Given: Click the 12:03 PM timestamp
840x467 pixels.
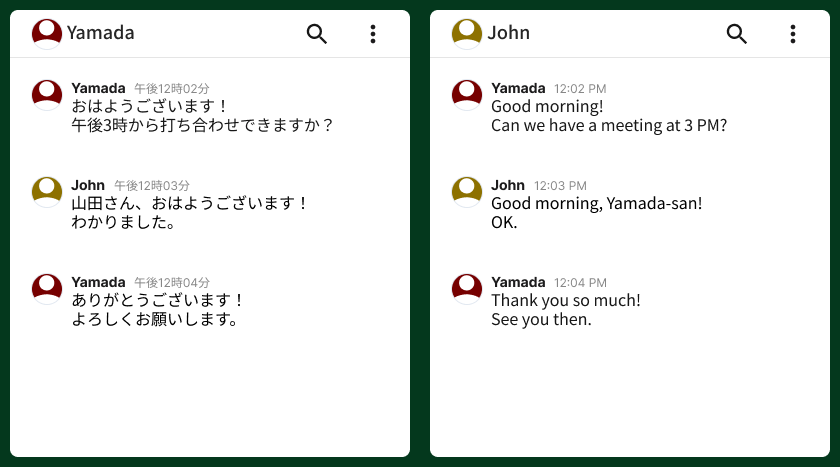Looking at the screenshot, I should [560, 186].
